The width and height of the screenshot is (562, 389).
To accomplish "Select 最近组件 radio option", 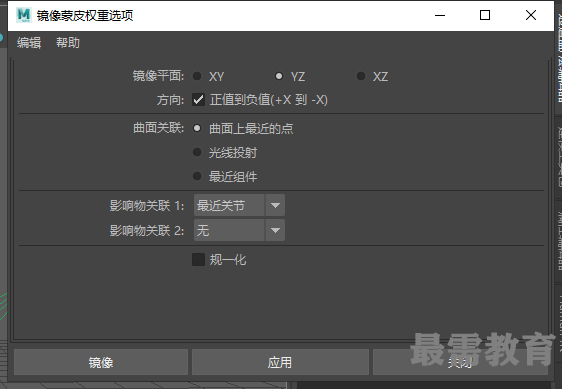I will pyautogui.click(x=197, y=176).
